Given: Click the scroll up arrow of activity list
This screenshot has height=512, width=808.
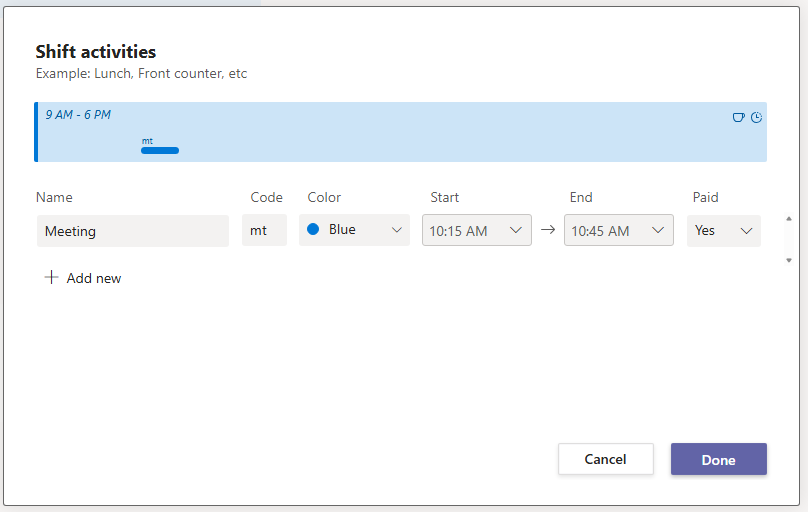Looking at the screenshot, I should coord(788,219).
